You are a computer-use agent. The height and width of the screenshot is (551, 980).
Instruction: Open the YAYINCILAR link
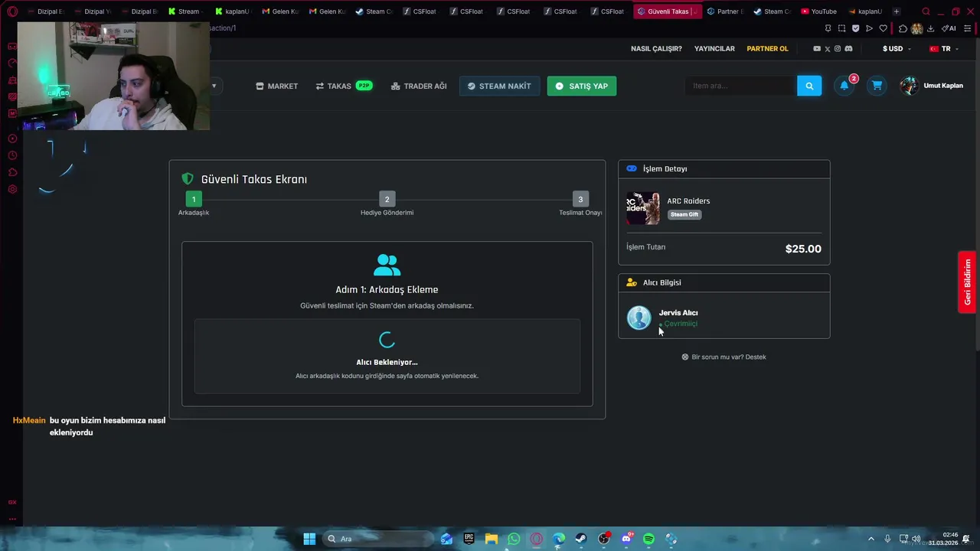(x=714, y=49)
